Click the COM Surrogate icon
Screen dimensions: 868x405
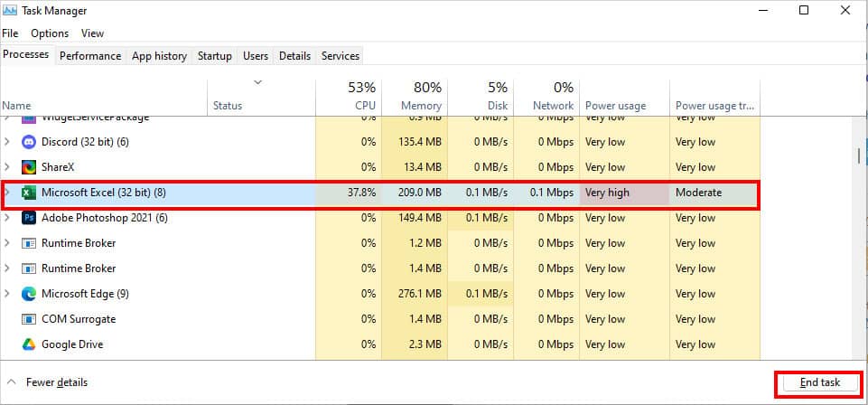[28, 319]
